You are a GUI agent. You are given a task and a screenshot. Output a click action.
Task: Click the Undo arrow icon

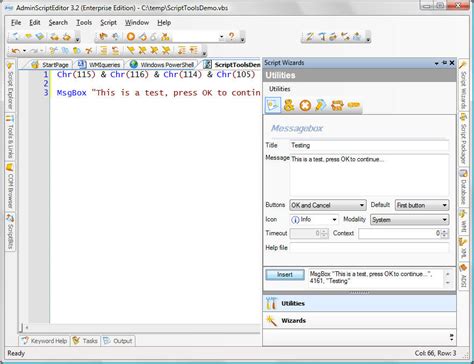pos(15,51)
